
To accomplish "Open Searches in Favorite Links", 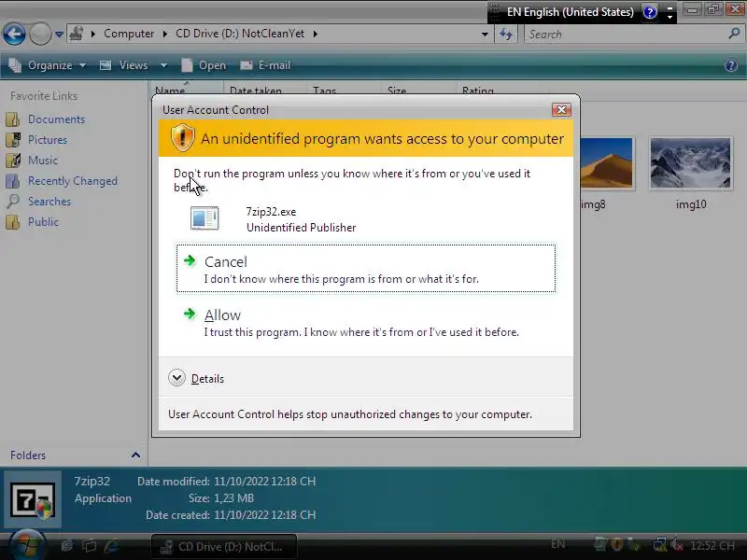I will pyautogui.click(x=49, y=202).
